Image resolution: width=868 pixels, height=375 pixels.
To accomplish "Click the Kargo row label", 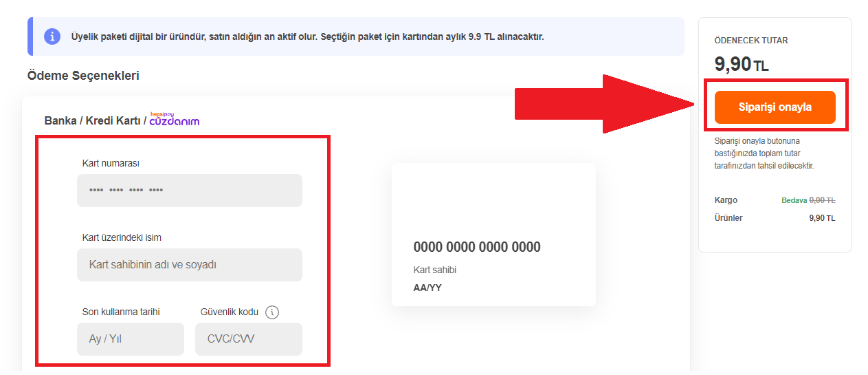I will [x=726, y=200].
